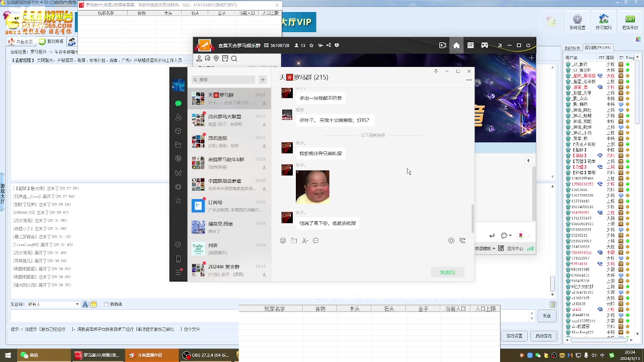644x362 pixels.
Task: Click the 大厅VIP banner
Action: [x=299, y=22]
